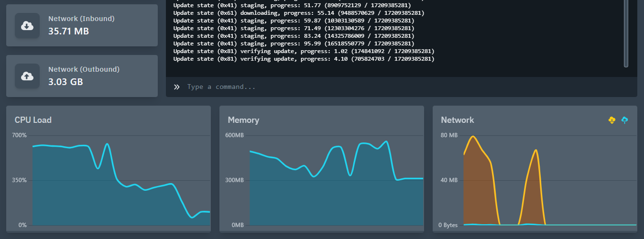Click the double-chevron console prompt icon
Screen dimensions: 644x239
[176, 87]
